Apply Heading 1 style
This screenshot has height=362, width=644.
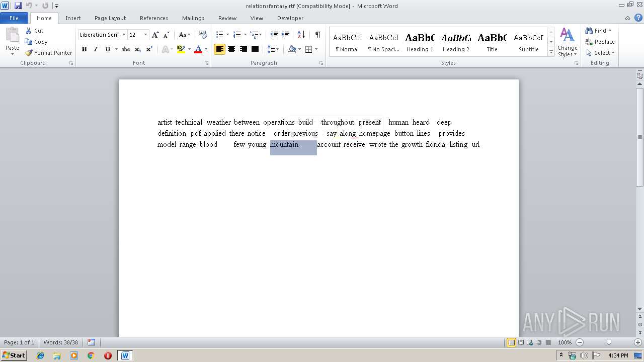[x=420, y=42]
